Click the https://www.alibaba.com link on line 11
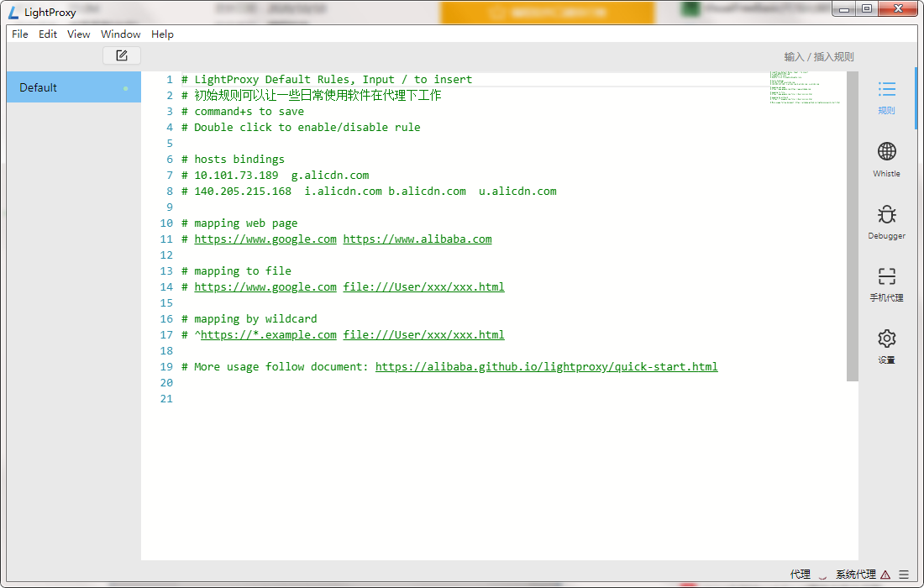Viewport: 924px width, 588px height. pyautogui.click(x=417, y=239)
